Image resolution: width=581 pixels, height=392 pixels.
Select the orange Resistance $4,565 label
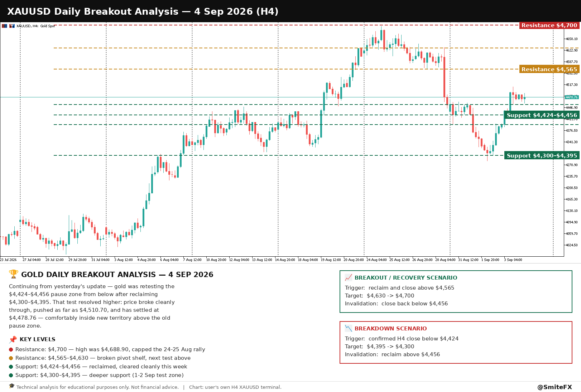coord(549,69)
